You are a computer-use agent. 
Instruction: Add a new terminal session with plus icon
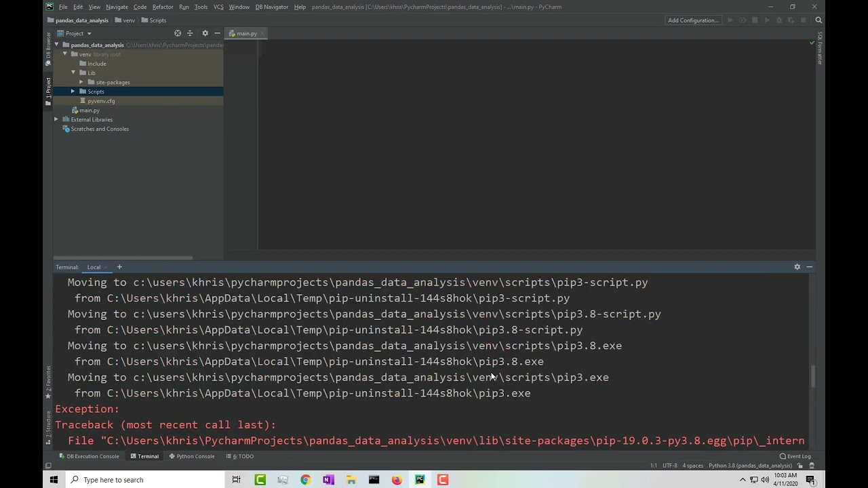point(119,267)
